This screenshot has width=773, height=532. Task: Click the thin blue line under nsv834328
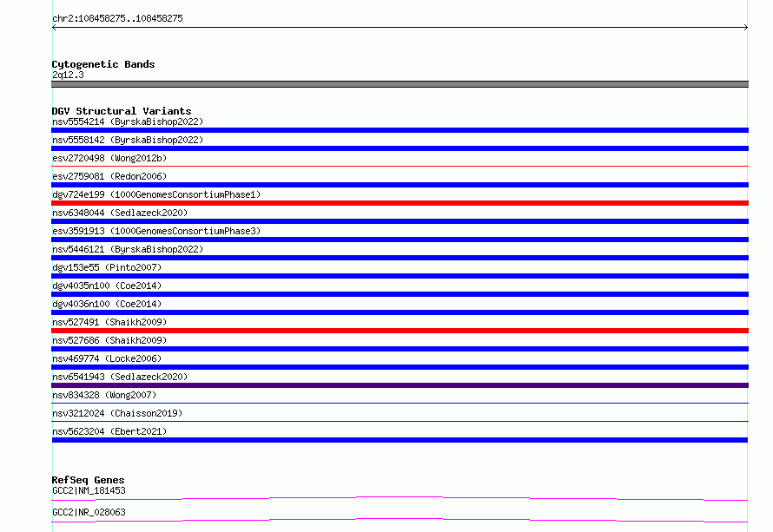click(x=400, y=404)
